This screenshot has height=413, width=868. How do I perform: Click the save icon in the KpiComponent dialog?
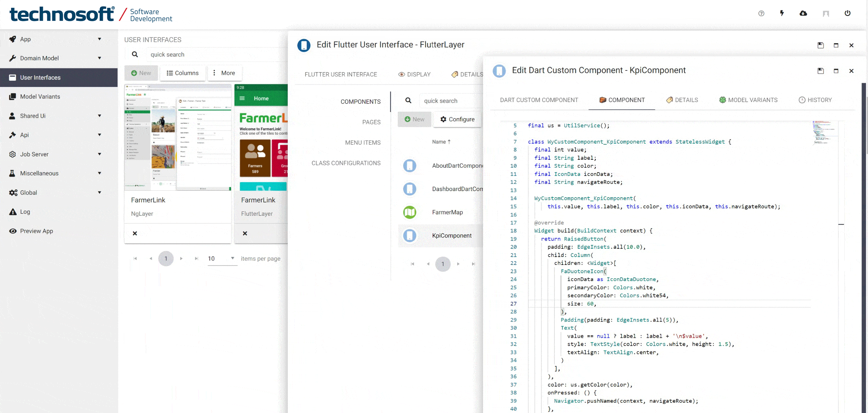821,71
